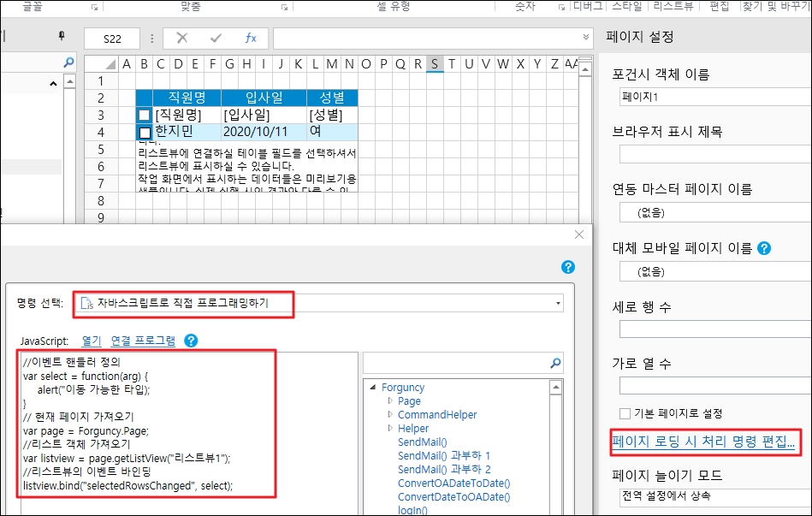Open the 글꼴 group dialog launcher icon

click(93, 7)
